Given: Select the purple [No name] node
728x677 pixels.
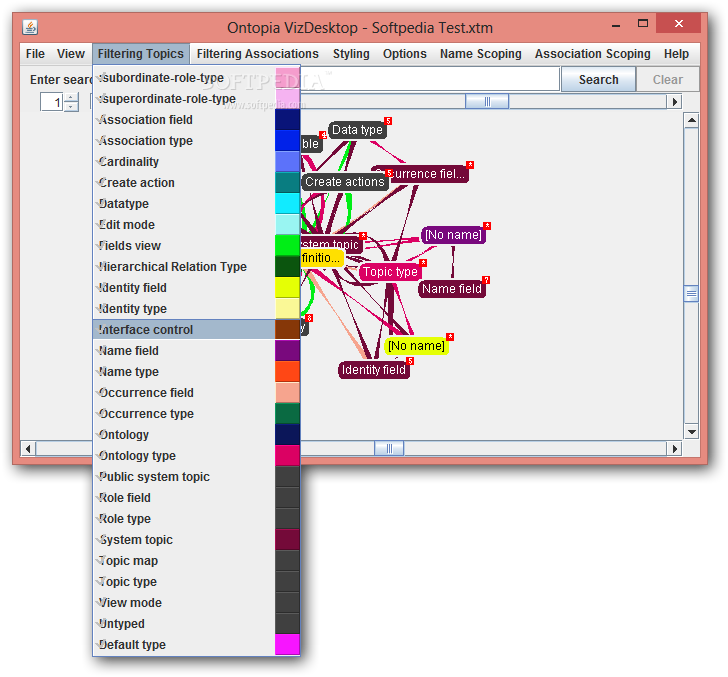Looking at the screenshot, I should click(x=453, y=235).
